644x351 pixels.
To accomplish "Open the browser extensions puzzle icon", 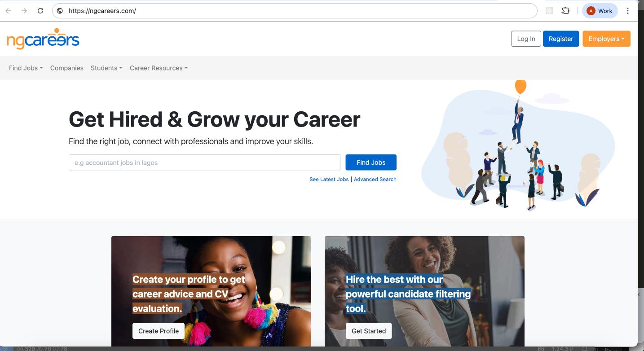I will 565,11.
